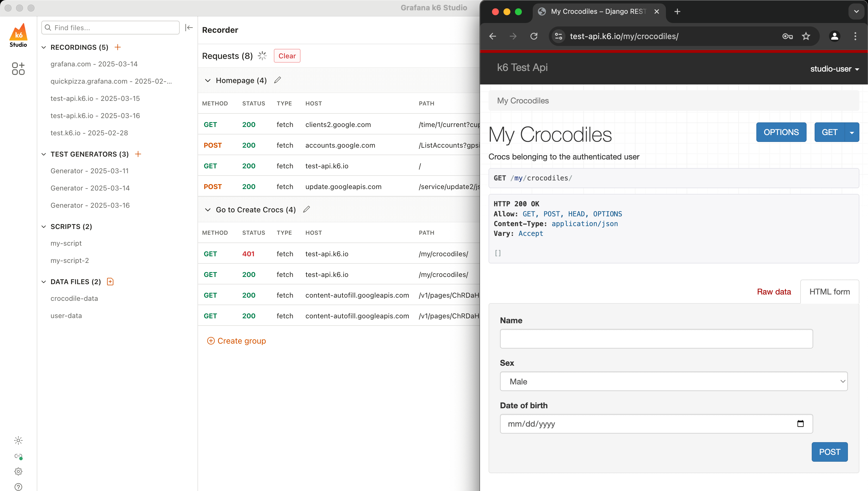The width and height of the screenshot is (868, 491).
Task: Click the Clear requests button
Action: (x=287, y=56)
